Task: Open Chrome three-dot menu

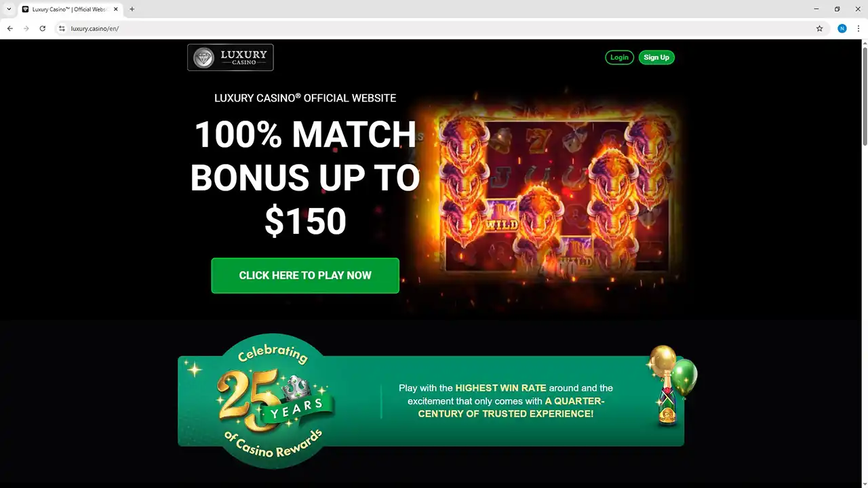Action: pyautogui.click(x=858, y=28)
